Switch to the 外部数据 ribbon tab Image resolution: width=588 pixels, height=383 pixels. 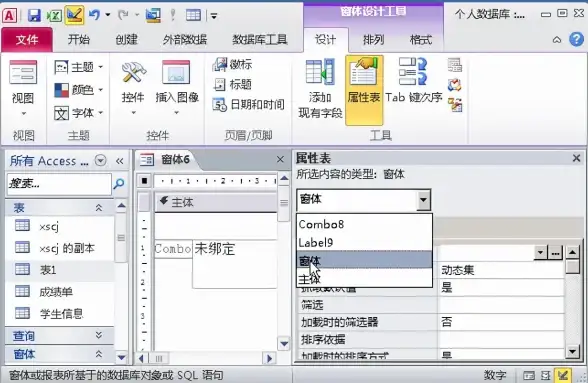point(184,39)
